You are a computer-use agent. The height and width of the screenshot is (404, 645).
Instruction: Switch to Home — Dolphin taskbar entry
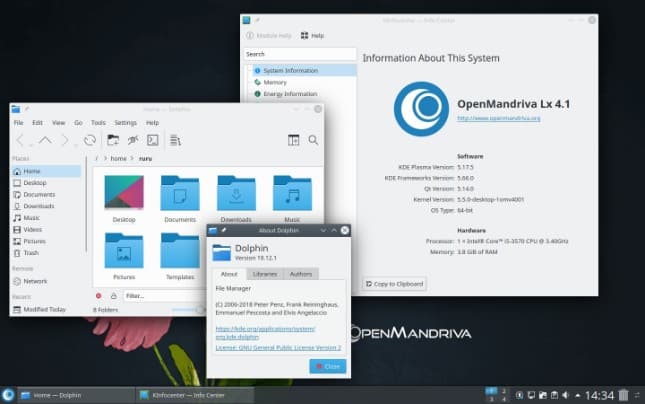tap(76, 395)
